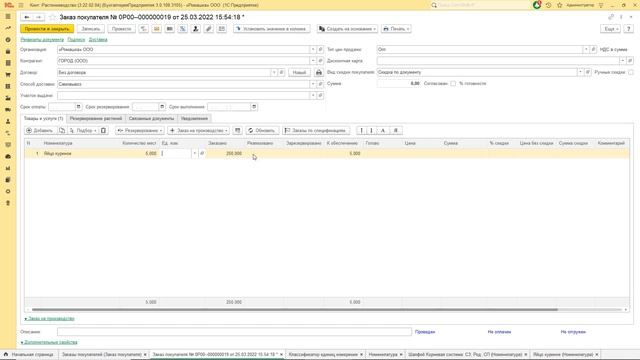Screen dimensions: 640x360
Task: Switch to 'Уведомления' tab
Action: pos(194,118)
